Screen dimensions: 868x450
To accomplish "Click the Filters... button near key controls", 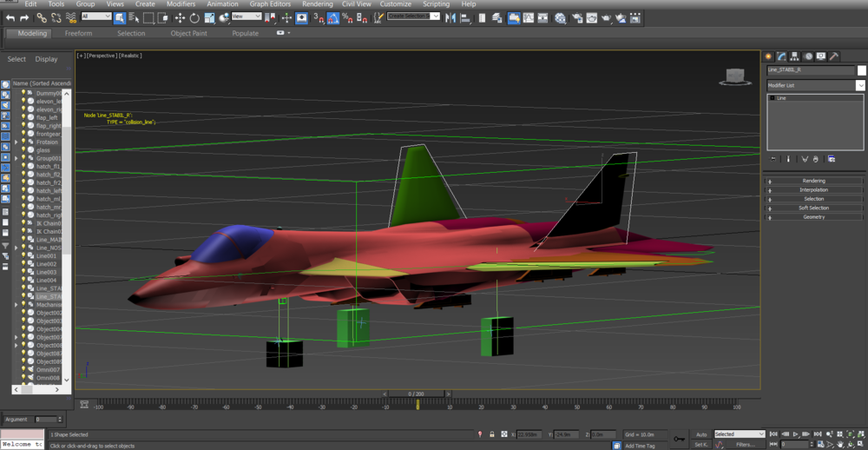I will (745, 444).
